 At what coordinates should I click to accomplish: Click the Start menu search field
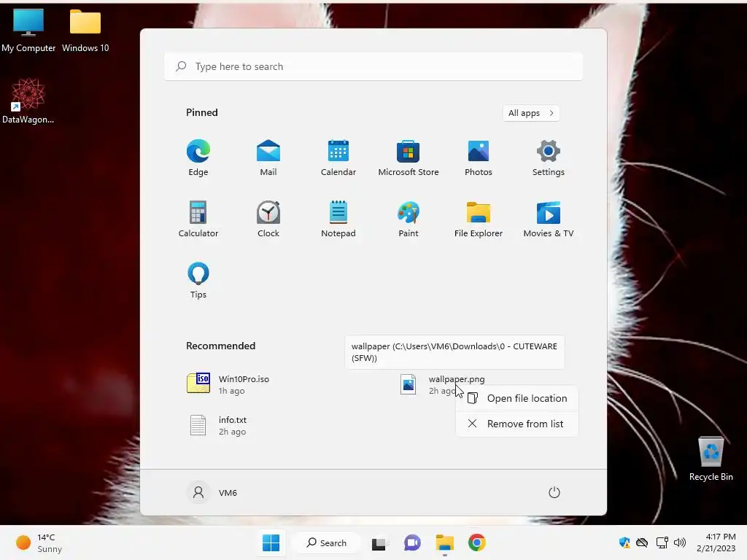pos(373,66)
